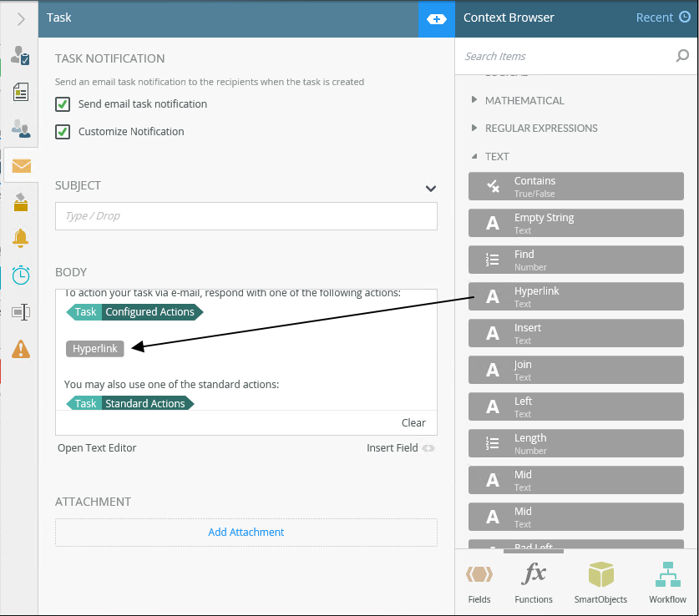Click the Recent clock icon in Context Browser
The height and width of the screenshot is (616, 699).
(x=684, y=17)
